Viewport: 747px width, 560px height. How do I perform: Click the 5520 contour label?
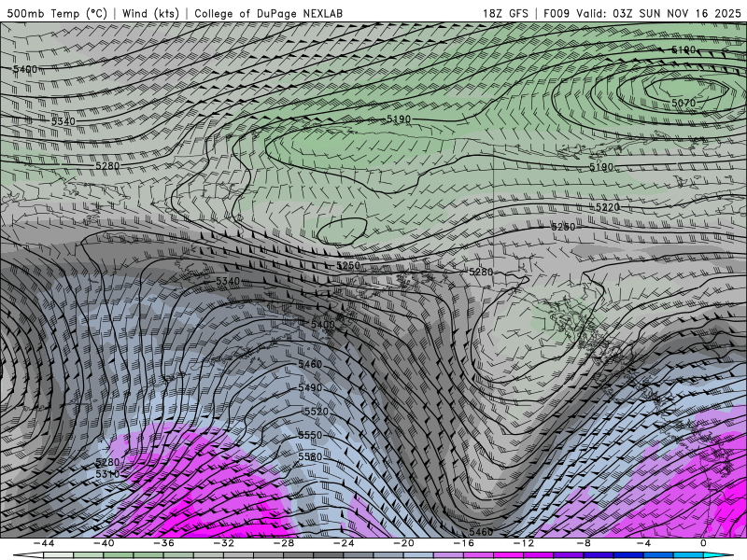pyautogui.click(x=316, y=411)
